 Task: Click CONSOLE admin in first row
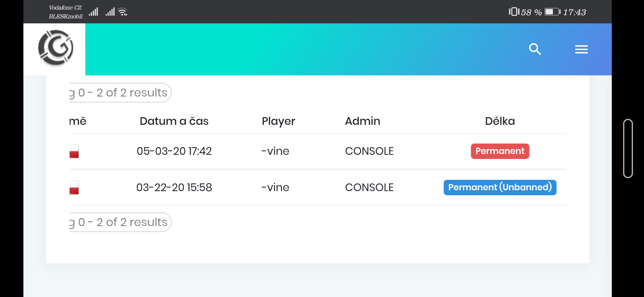click(369, 151)
